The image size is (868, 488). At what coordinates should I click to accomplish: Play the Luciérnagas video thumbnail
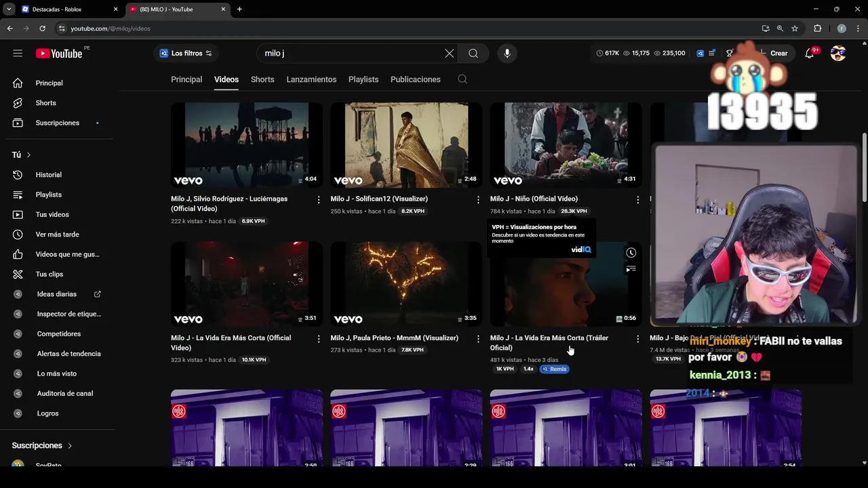pyautogui.click(x=247, y=145)
